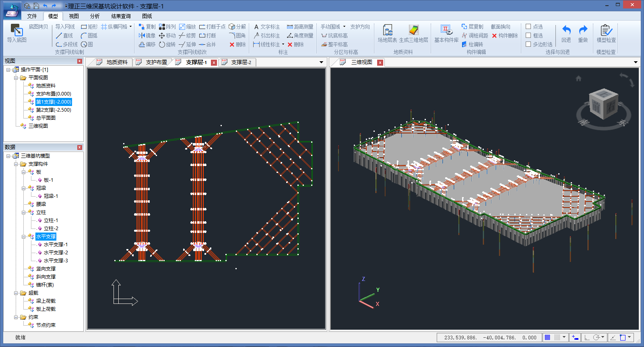Screen dimensions: 644x347
Task: Toggle the 框选 checkbox
Action: [x=528, y=35]
